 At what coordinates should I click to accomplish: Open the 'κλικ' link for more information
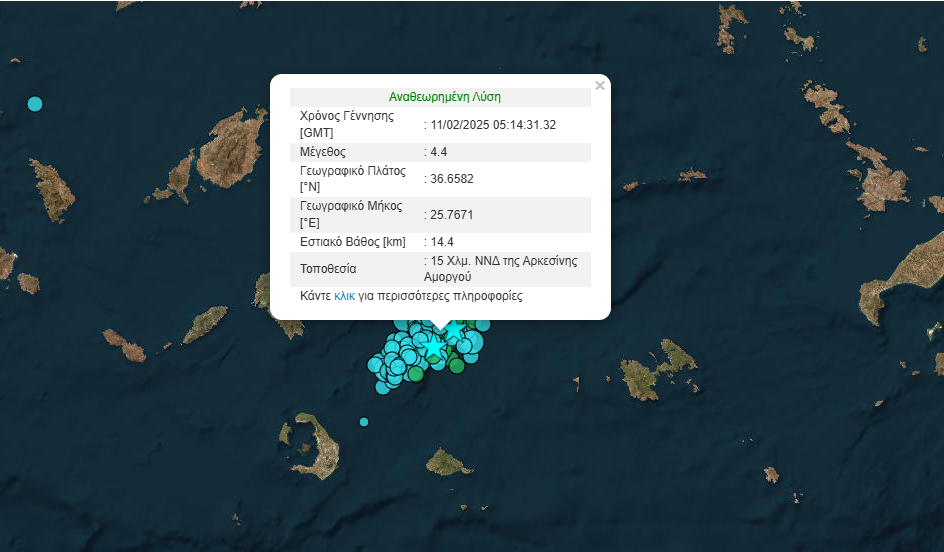click(x=344, y=296)
